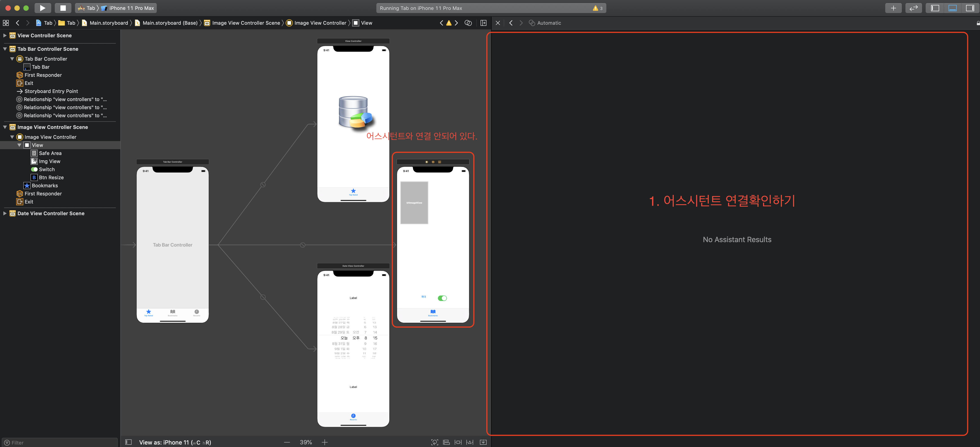
Task: Click the Add Editor on Right icon
Action: (483, 23)
